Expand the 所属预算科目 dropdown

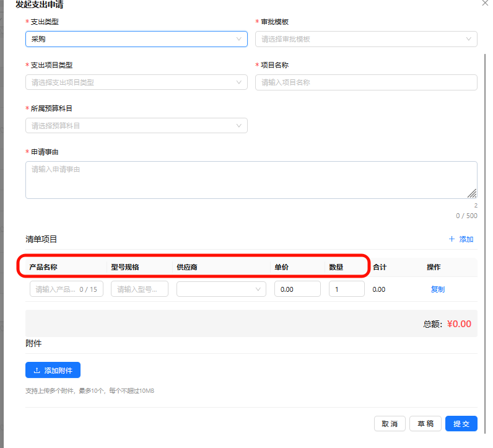click(x=136, y=126)
